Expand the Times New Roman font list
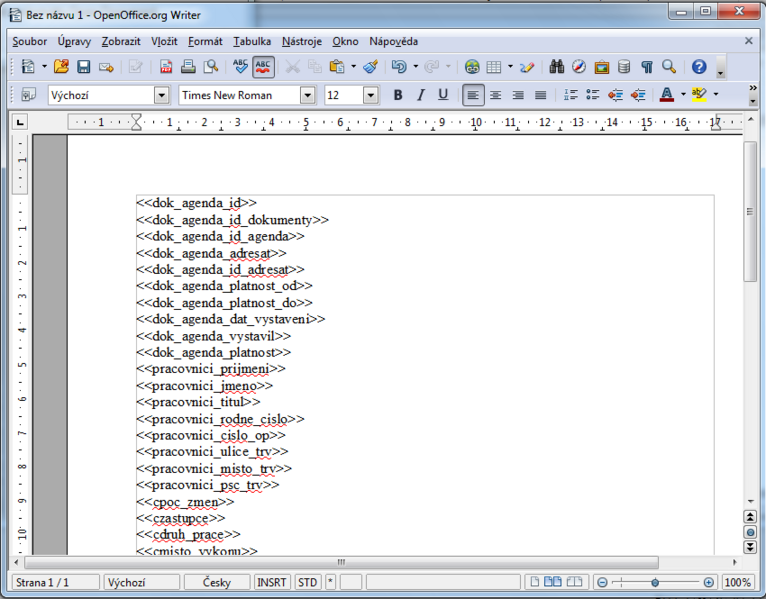The image size is (766, 599). (307, 95)
